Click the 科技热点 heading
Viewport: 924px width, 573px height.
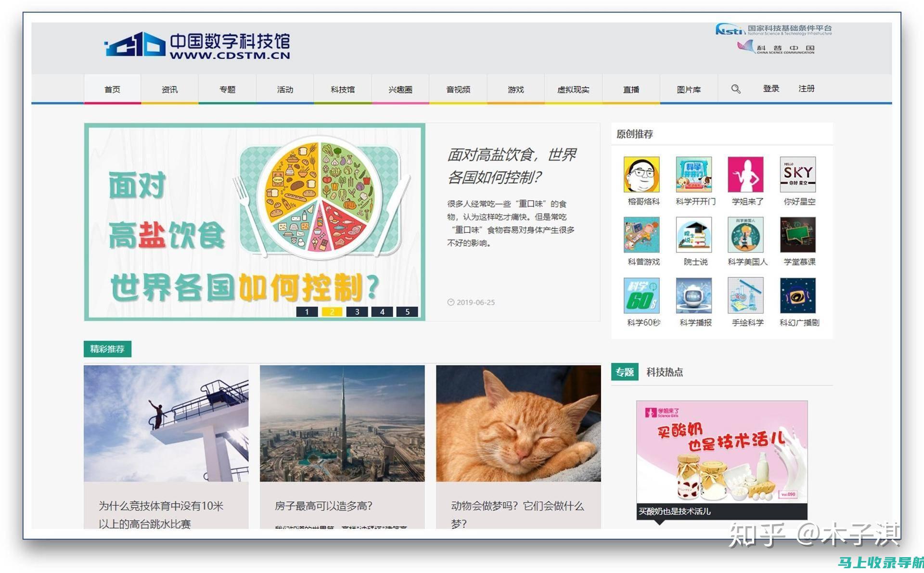[665, 372]
